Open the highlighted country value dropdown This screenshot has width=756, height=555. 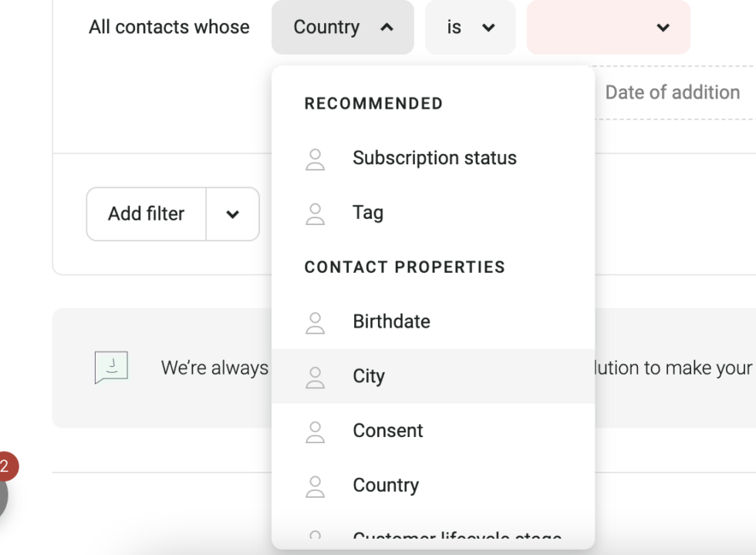(x=608, y=27)
